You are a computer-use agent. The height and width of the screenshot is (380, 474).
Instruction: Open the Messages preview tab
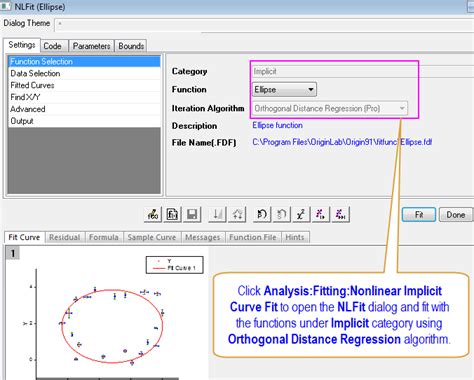tap(203, 237)
